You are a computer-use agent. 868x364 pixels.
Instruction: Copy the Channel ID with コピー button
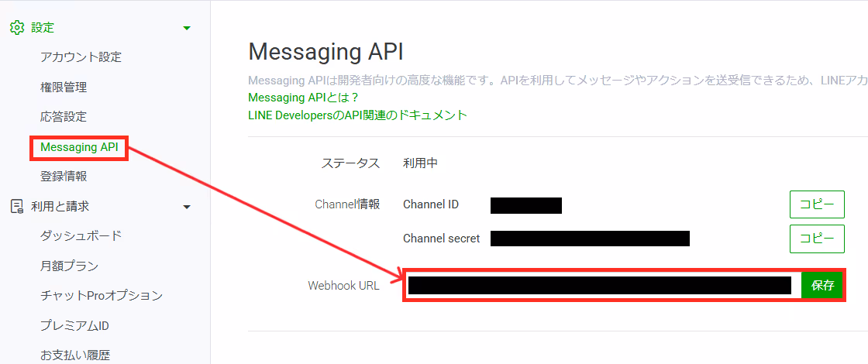pos(817,204)
